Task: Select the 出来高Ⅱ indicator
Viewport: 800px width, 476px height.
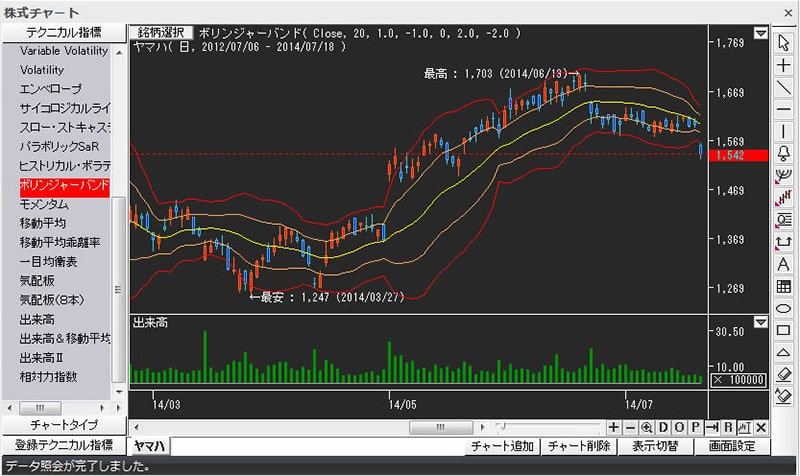Action: tap(41, 358)
